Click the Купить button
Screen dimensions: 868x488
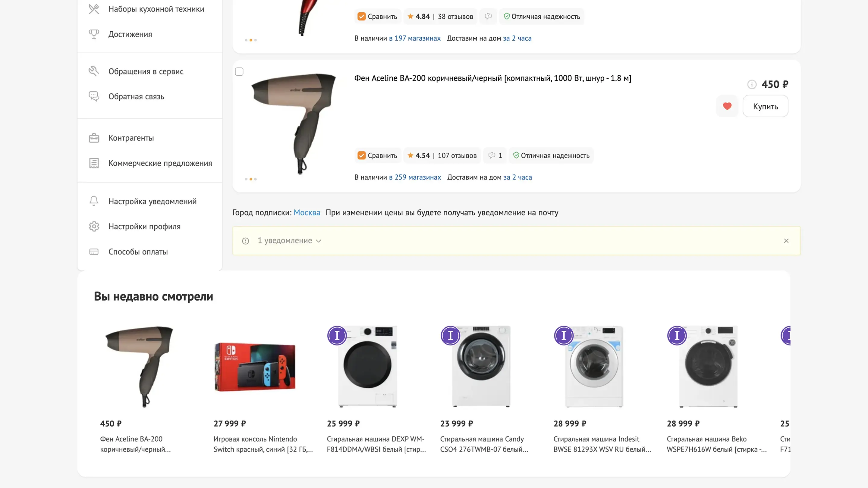click(765, 106)
